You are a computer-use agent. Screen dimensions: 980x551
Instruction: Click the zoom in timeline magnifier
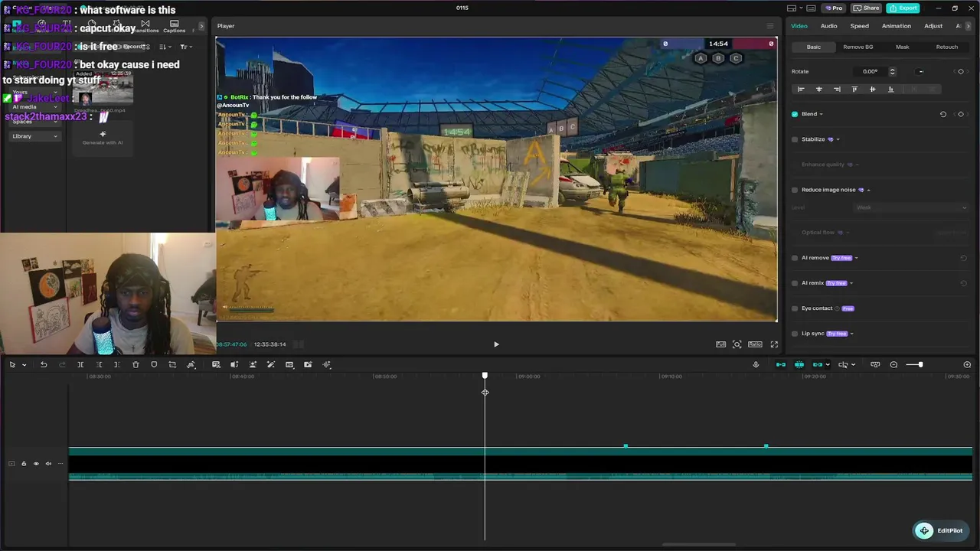(x=967, y=365)
